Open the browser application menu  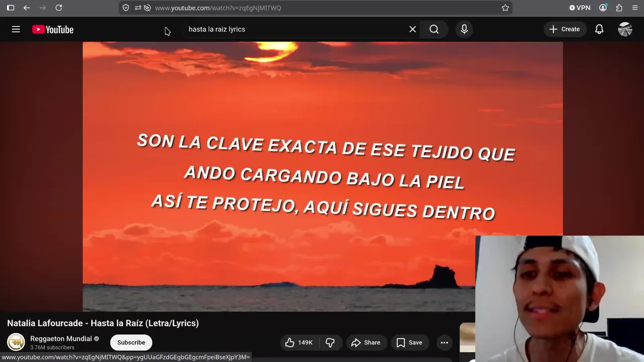635,8
